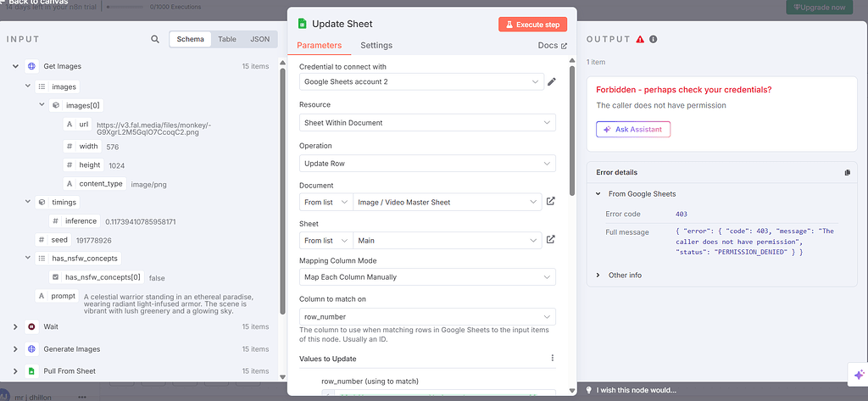Edit credential with the pencil icon
The image size is (868, 401).
pyautogui.click(x=551, y=82)
